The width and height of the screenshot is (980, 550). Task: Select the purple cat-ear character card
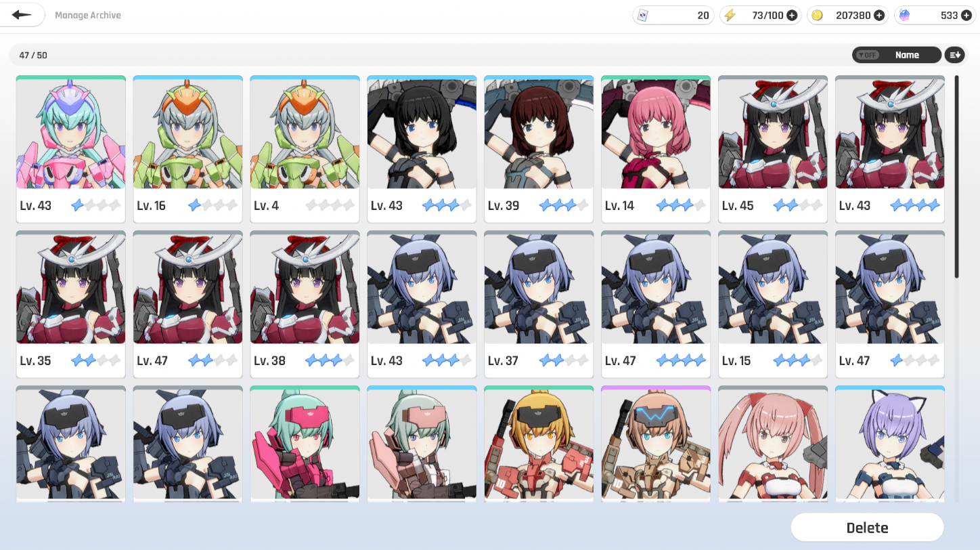coord(890,444)
